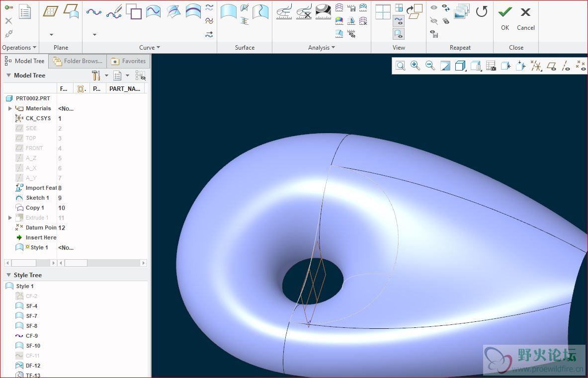
Task: Open the Analysis group dropdown
Action: (322, 48)
